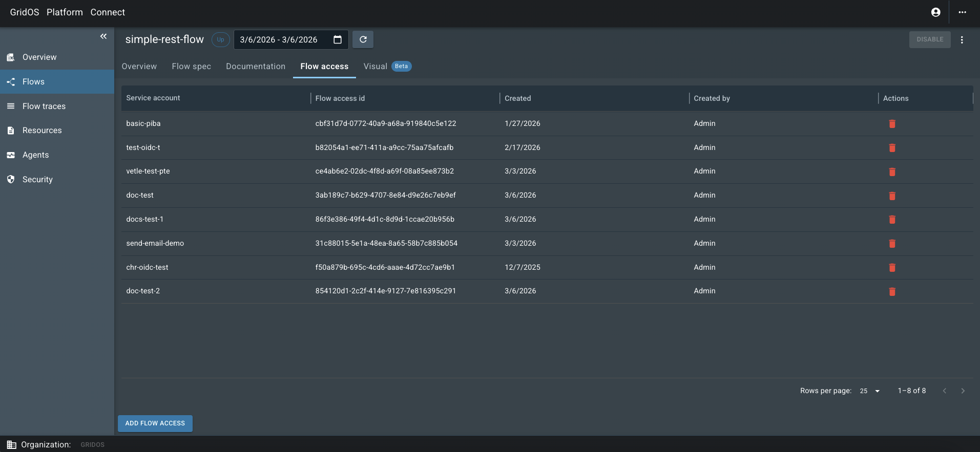
Task: Click the date range input field
Action: pyautogui.click(x=291, y=39)
